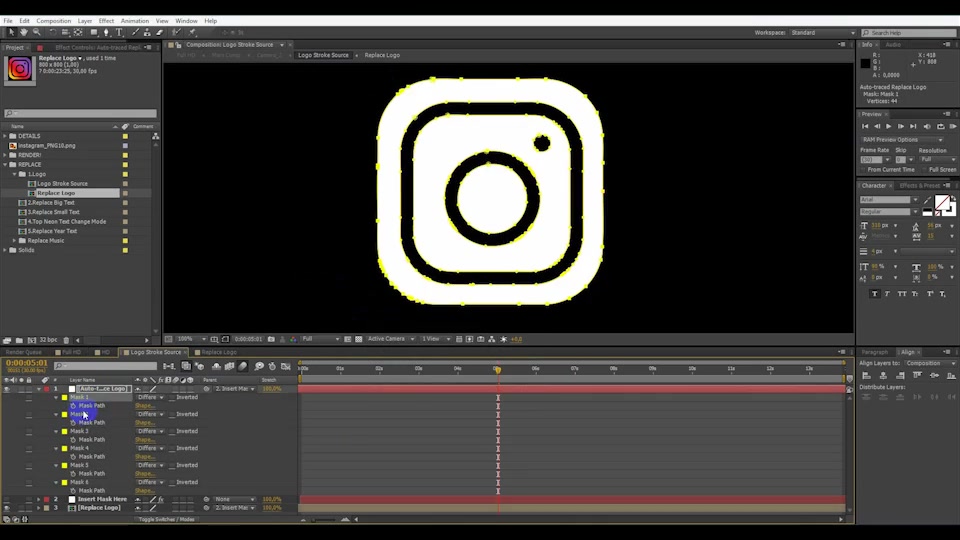Hide the Auto-traced Logo layer with eye toggle
This screenshot has width=960, height=540.
pyautogui.click(x=7, y=389)
